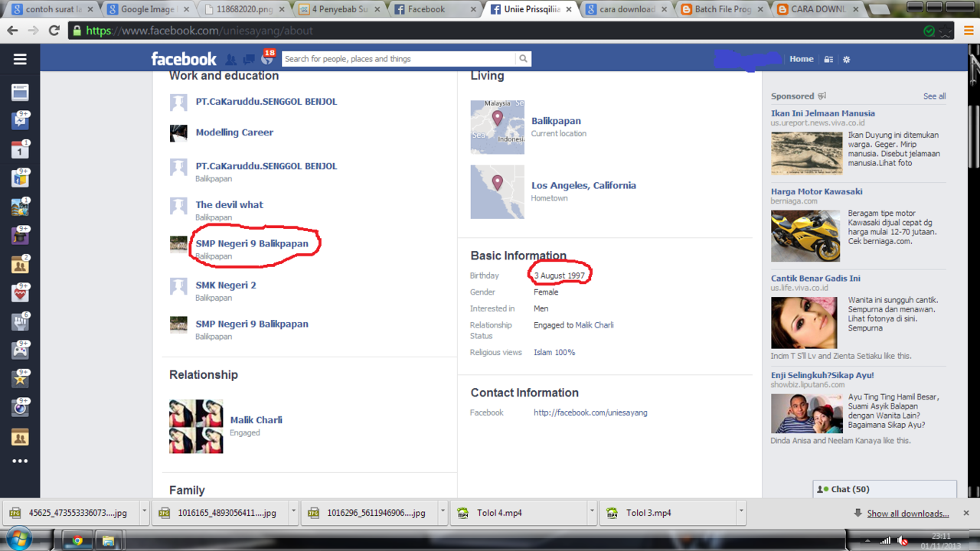Open Windows Explorer from the taskbar

[108, 540]
